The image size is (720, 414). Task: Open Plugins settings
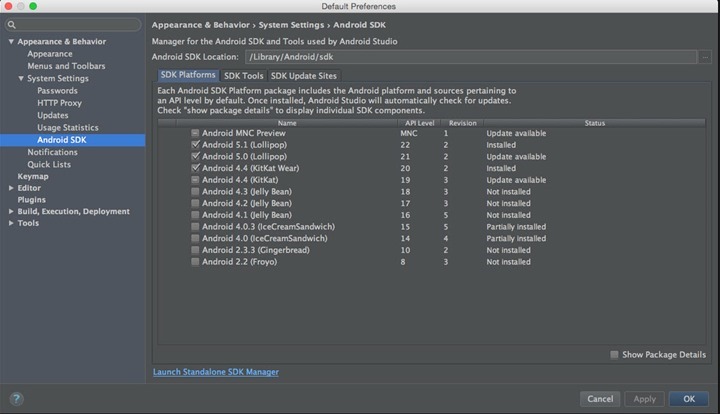(x=31, y=200)
